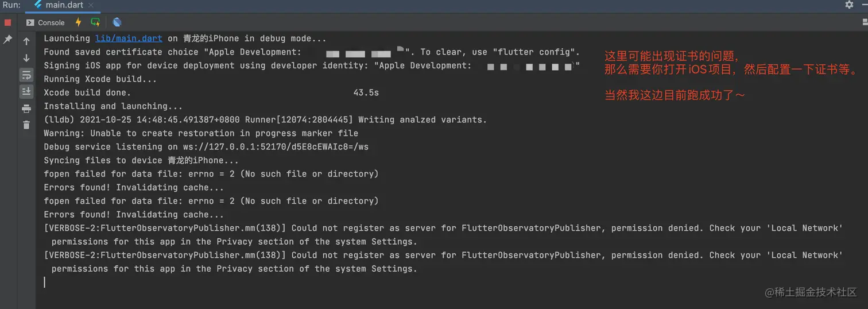Toggle soft-wrap for console output
The image size is (868, 309).
(26, 75)
